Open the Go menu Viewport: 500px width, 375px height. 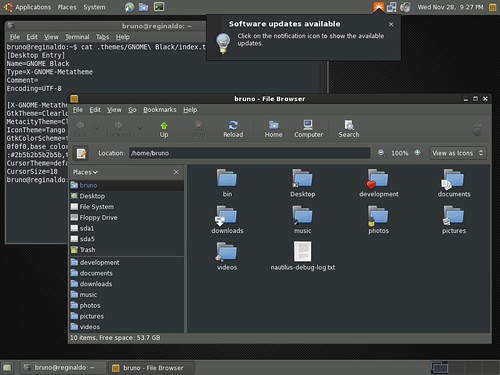[132, 110]
